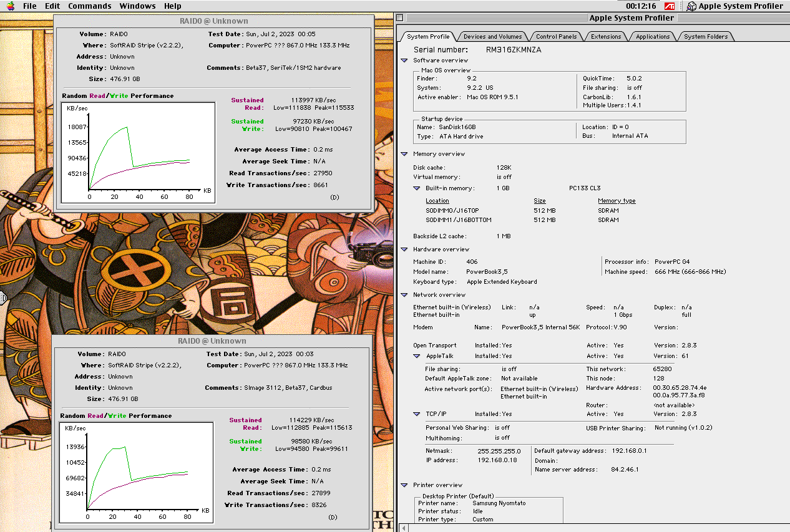
Task: Collapse the Printer overview section
Action: (404, 485)
